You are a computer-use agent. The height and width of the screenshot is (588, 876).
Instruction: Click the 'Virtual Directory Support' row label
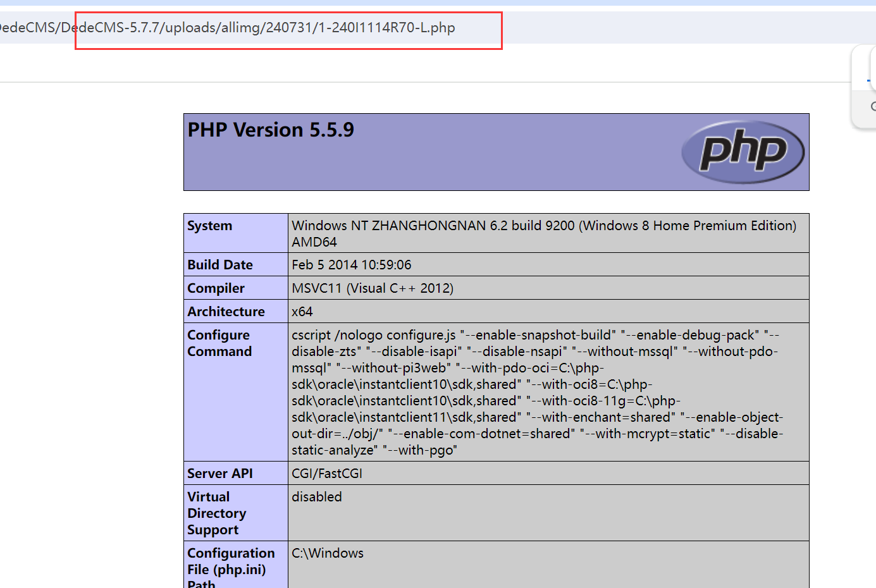coord(216,513)
